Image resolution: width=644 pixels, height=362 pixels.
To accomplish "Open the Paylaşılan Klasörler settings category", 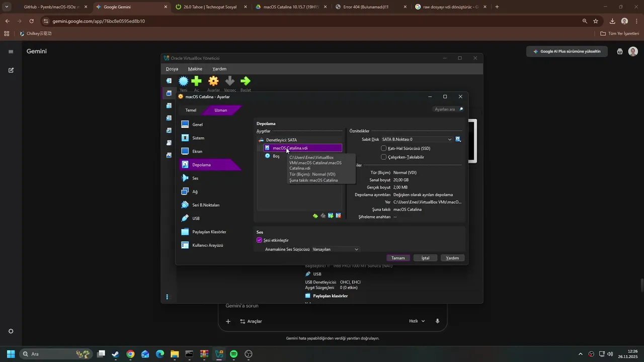I will pos(210,232).
